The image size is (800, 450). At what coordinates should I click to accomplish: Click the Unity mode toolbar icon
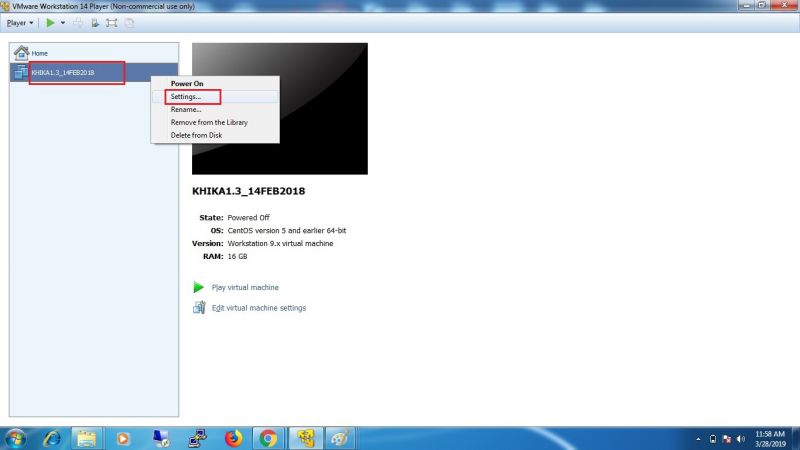[130, 23]
